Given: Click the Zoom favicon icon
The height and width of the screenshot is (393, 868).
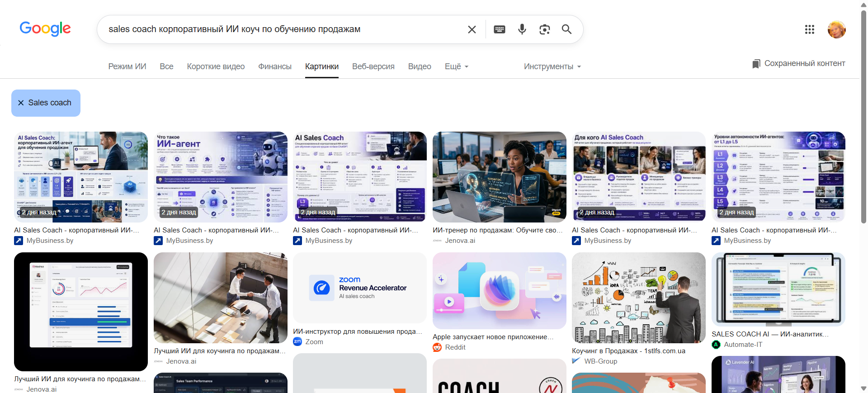Looking at the screenshot, I should tap(297, 342).
